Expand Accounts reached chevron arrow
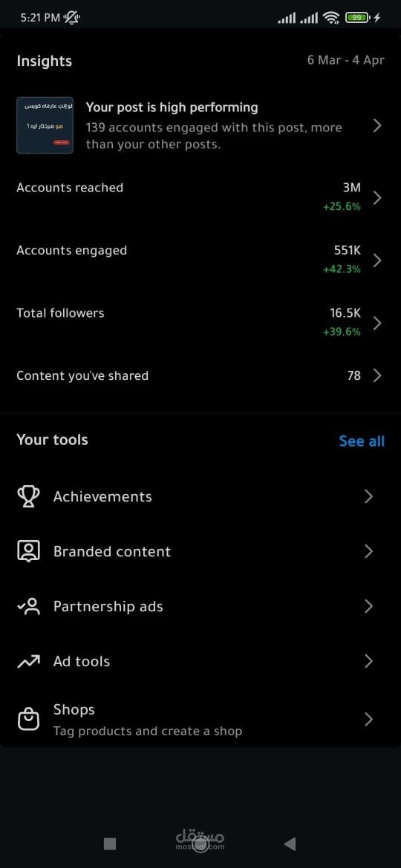 coord(377,197)
